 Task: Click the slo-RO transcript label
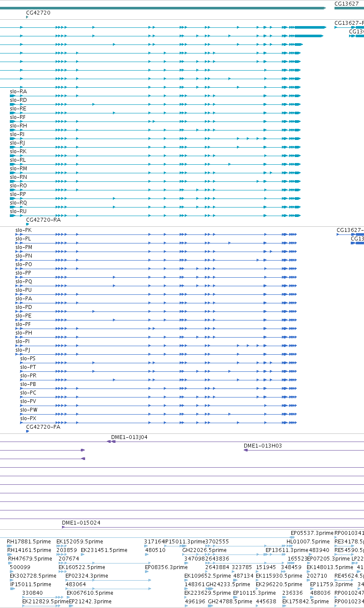coord(18,186)
